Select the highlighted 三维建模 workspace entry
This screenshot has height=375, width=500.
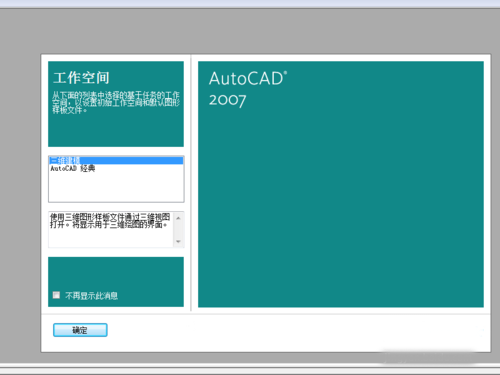116,161
